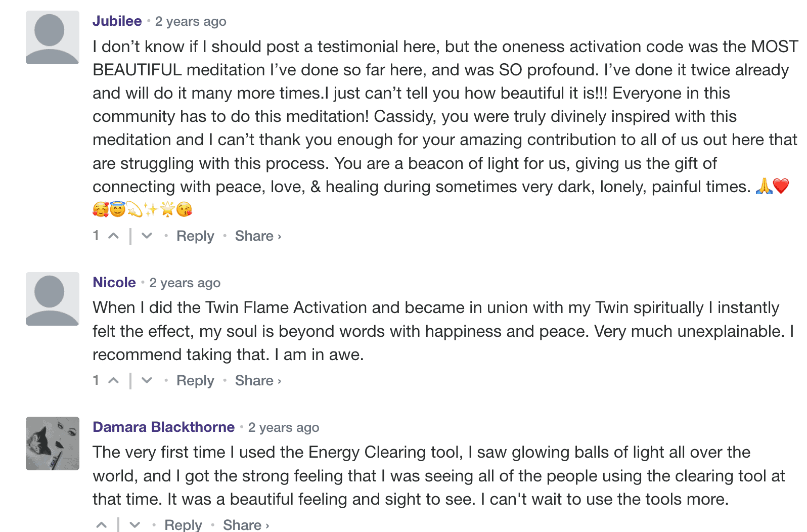Downvote Damara Blackthorne's comment

click(x=134, y=525)
